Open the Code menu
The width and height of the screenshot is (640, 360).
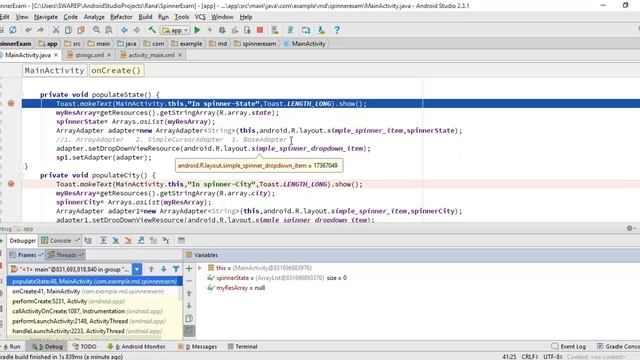(70, 17)
